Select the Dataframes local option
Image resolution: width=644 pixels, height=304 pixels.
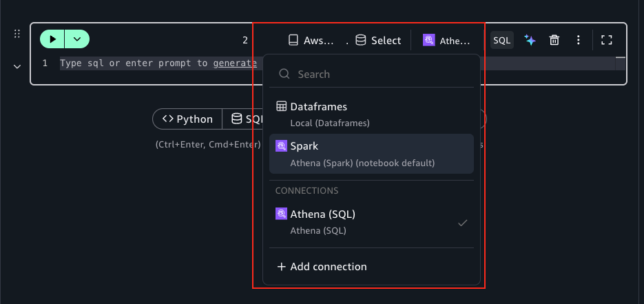tap(371, 114)
